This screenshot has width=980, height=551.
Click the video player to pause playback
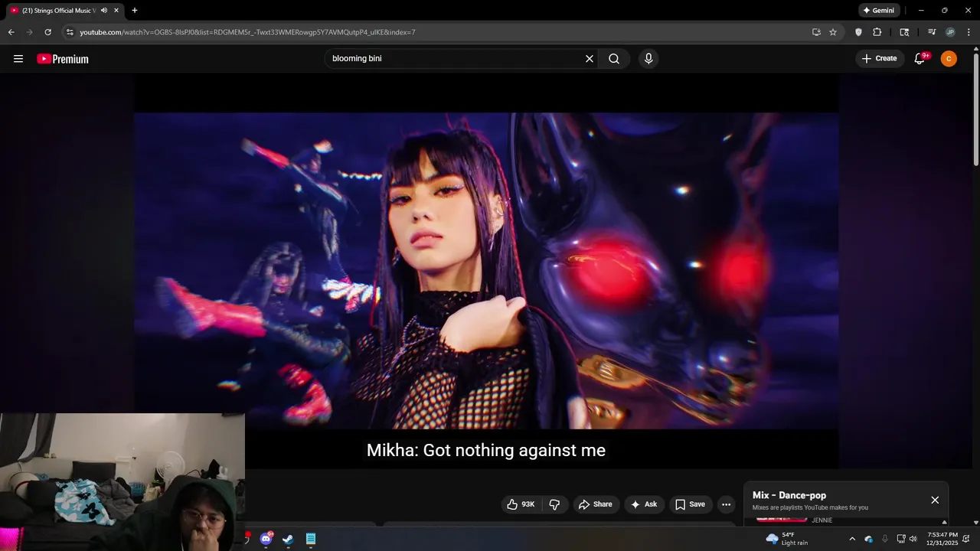point(486,271)
